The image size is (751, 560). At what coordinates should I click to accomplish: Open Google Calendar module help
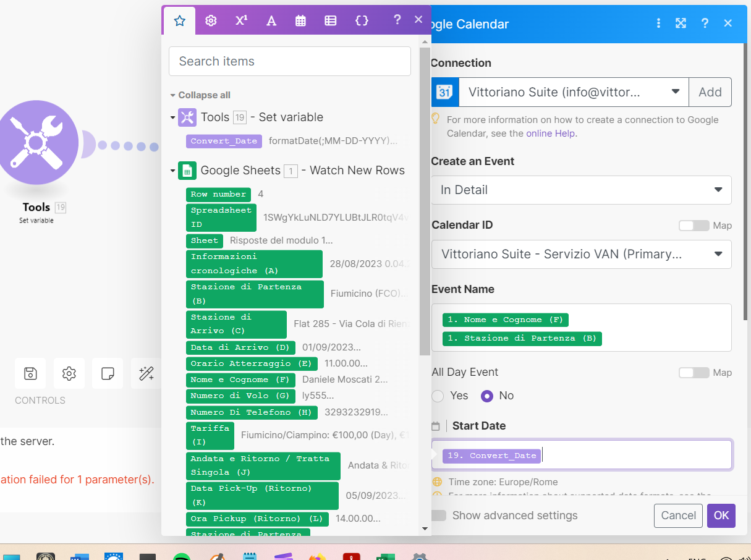point(705,23)
